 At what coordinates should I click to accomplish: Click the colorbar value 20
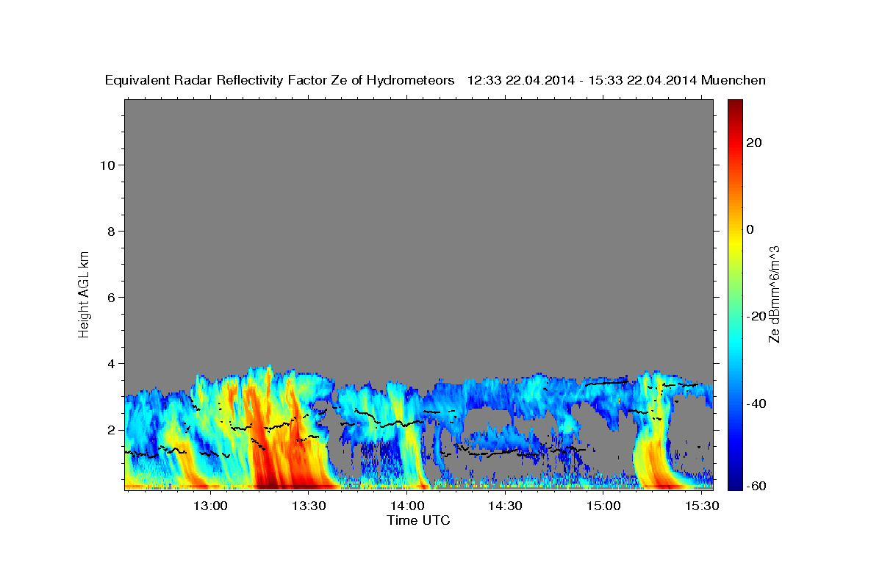(x=753, y=143)
